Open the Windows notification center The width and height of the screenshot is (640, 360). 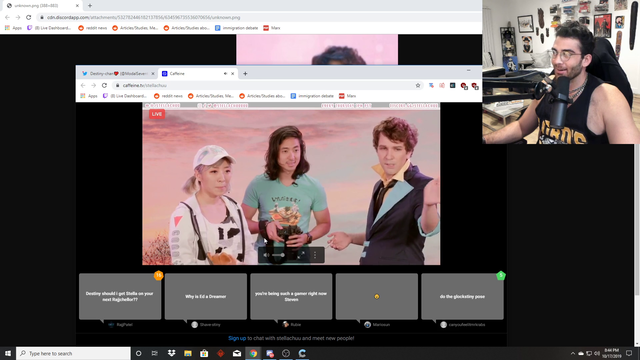[629, 353]
